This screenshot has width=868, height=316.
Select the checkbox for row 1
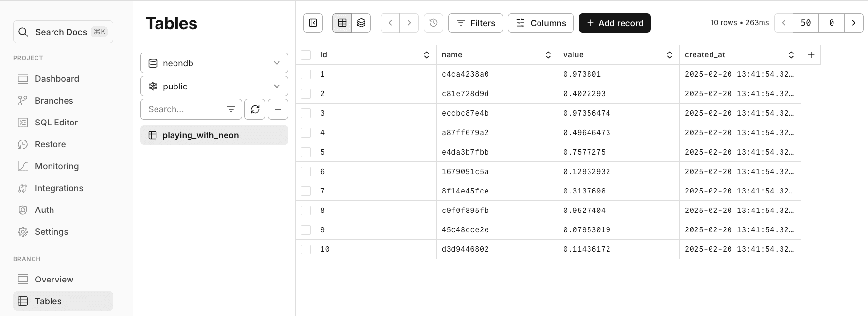coord(306,74)
